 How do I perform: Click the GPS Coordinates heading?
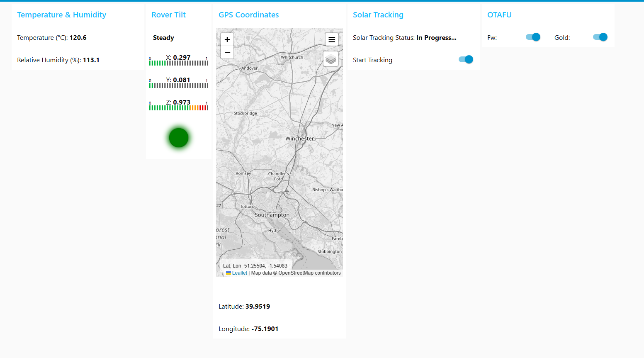(248, 15)
